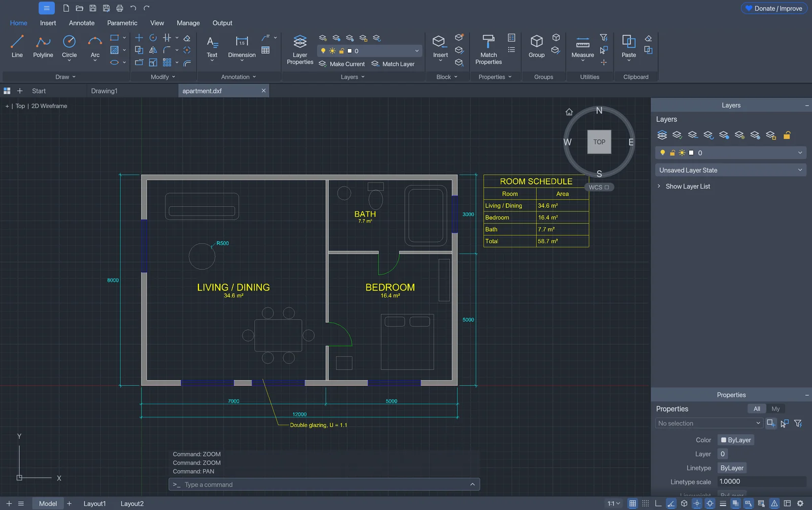Switch to the Annotate ribbon tab
Image resolution: width=812 pixels, height=510 pixels.
pos(82,23)
